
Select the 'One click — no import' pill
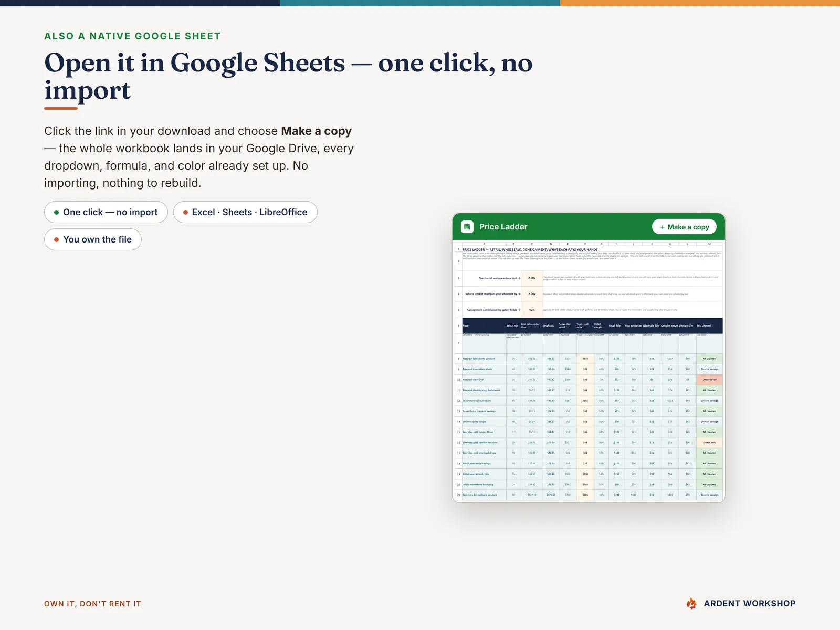[106, 212]
